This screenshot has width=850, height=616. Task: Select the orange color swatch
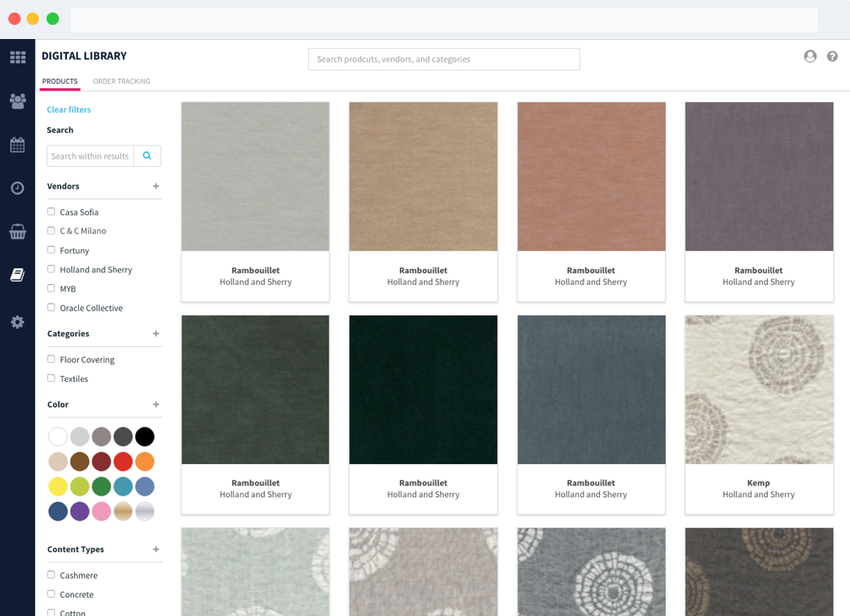(144, 462)
